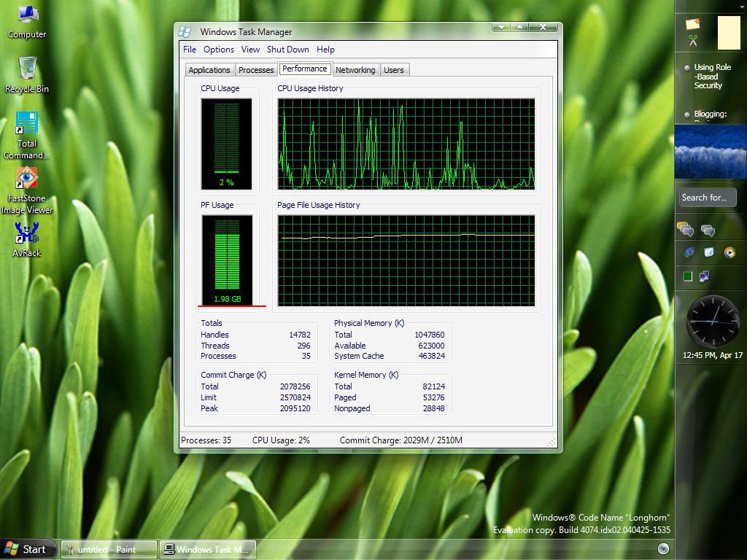Image resolution: width=747 pixels, height=560 pixels.
Task: Open the Options menu
Action: tap(219, 50)
